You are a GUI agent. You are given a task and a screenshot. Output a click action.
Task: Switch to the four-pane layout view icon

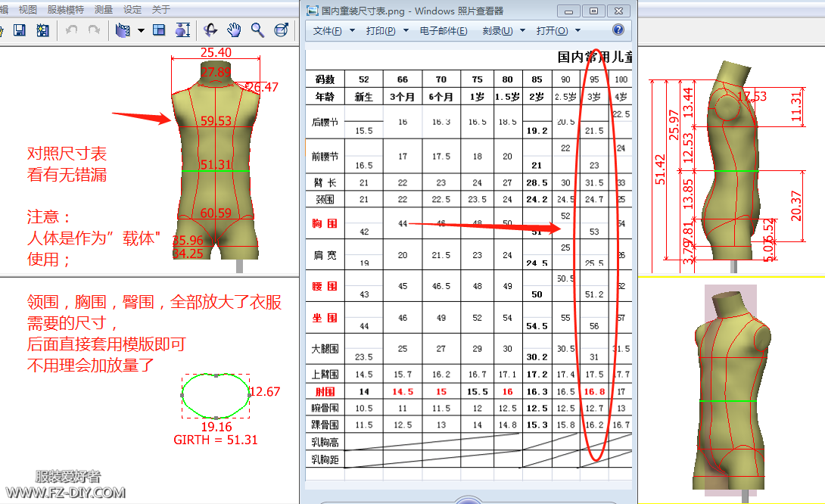(x=159, y=30)
